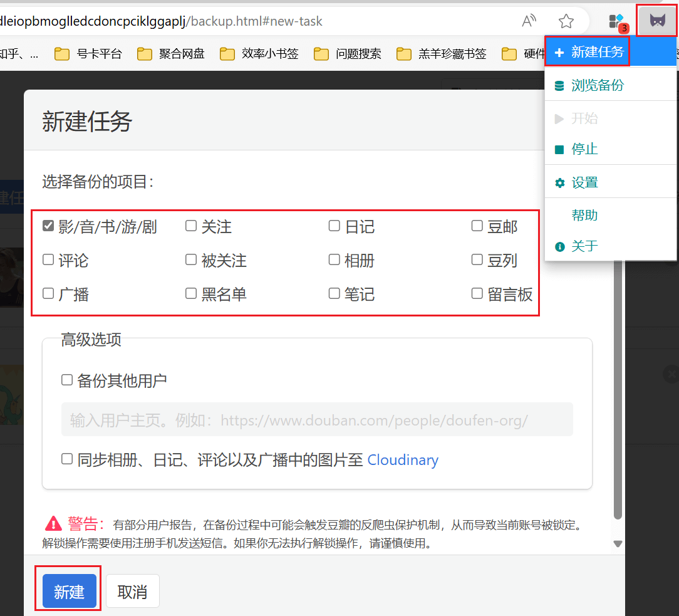
Task: Tick the 备份其他用户 checkbox
Action: pyautogui.click(x=67, y=380)
